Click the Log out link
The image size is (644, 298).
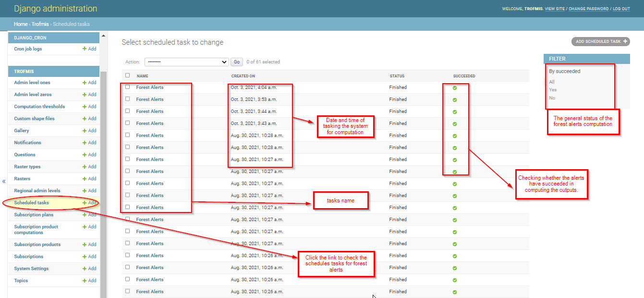(621, 9)
